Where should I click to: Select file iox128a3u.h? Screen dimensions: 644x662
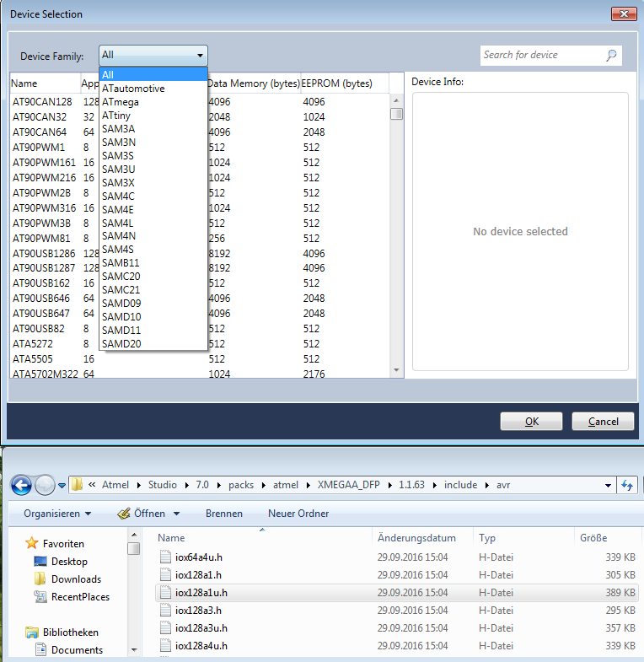tap(397, 628)
